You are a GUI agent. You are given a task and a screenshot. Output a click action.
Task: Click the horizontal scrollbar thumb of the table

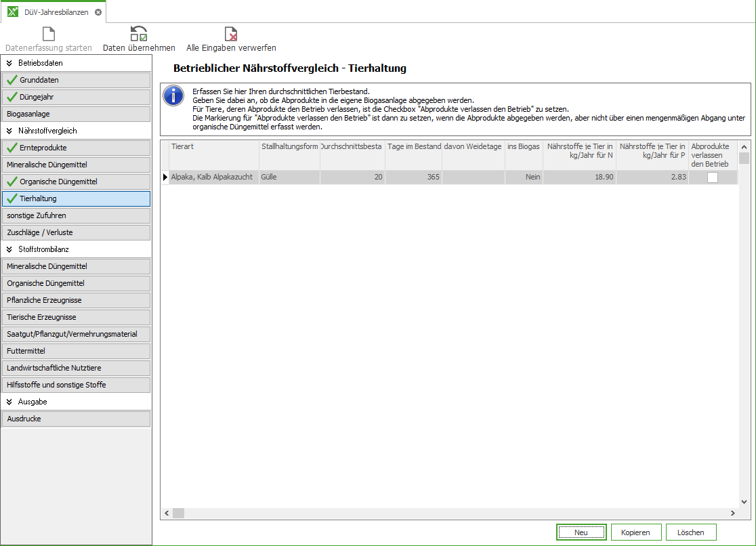(178, 513)
